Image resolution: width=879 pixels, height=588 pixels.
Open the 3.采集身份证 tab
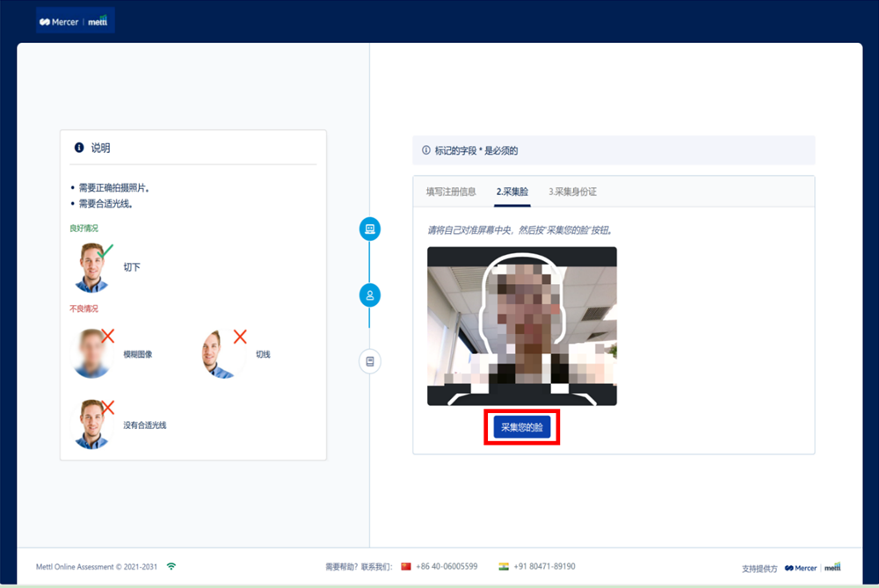pyautogui.click(x=572, y=192)
